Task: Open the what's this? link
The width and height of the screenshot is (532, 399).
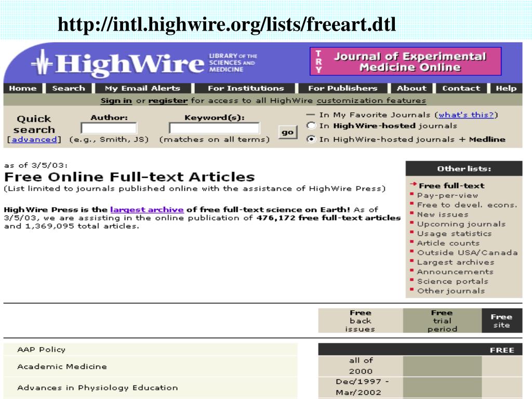Action: (x=466, y=115)
